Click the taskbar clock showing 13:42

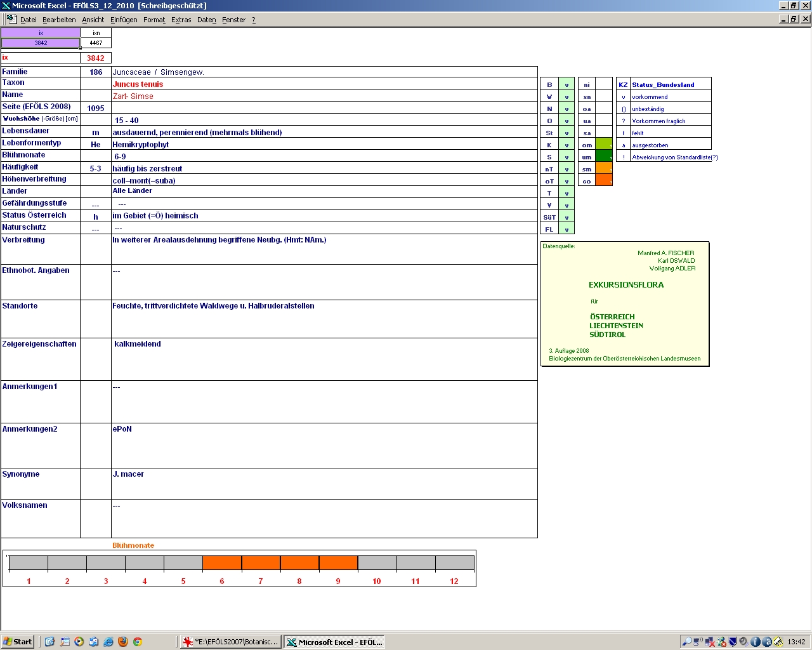click(x=796, y=642)
